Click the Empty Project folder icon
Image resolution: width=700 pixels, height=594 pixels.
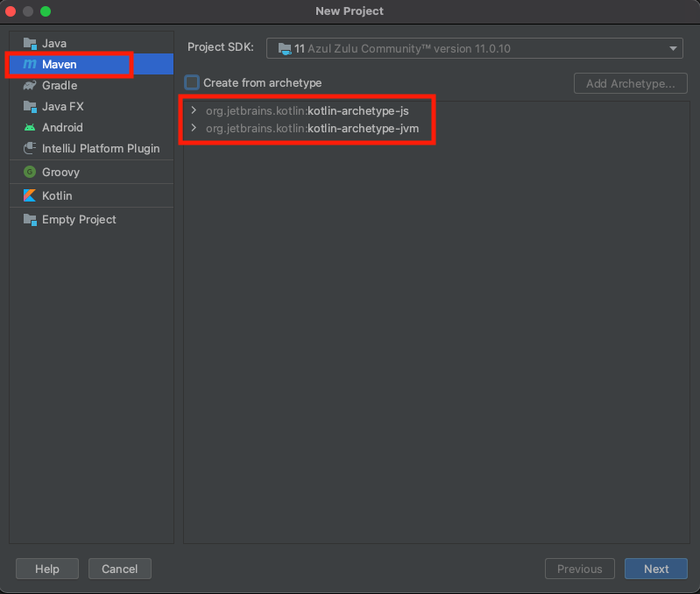pyautogui.click(x=30, y=220)
